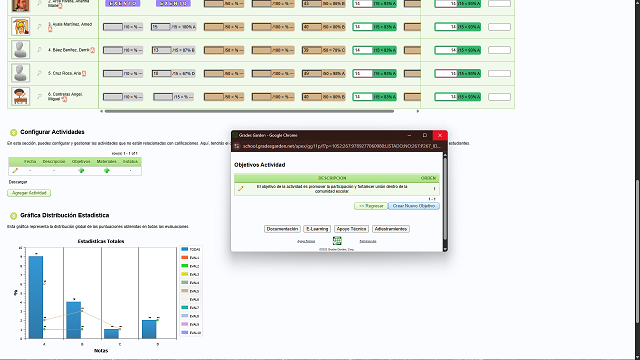
Task: Click site info icon in popup address bar
Action: point(237,146)
